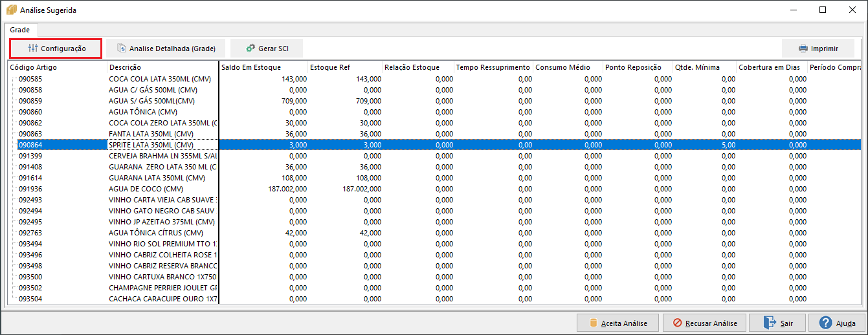868x335 pixels.
Task: Select article code 093494
Action: click(x=30, y=244)
